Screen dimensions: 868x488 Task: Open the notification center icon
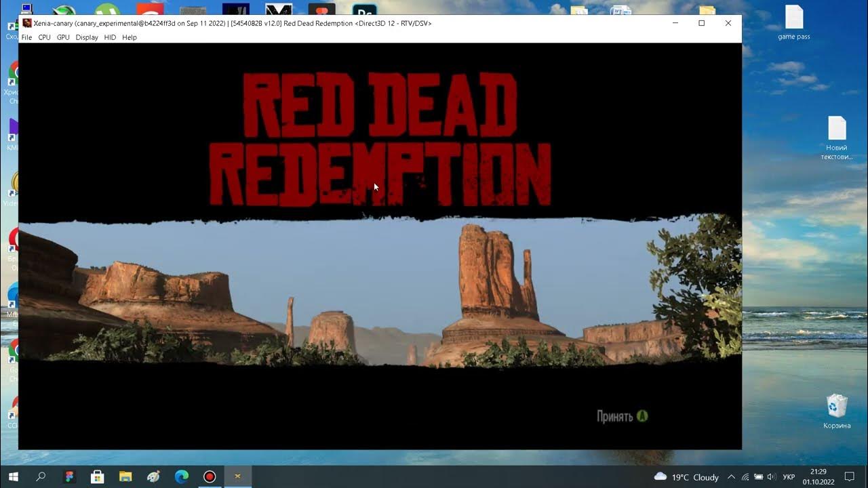tap(850, 477)
